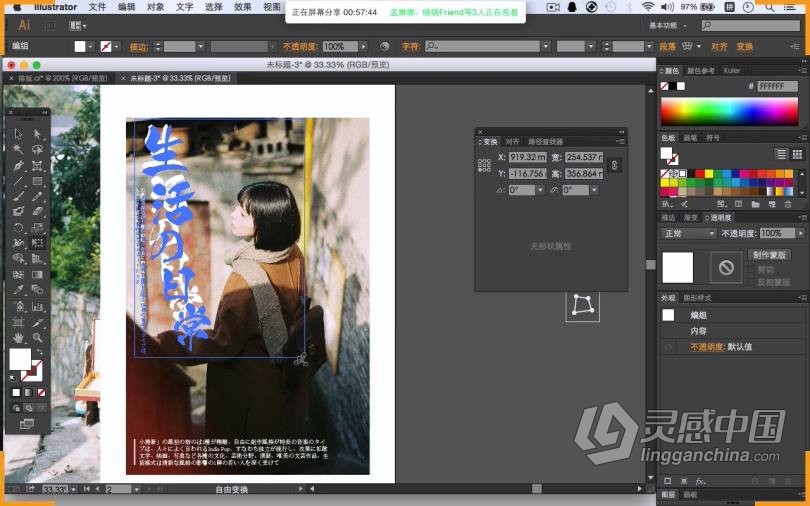810x506 pixels.
Task: Open the stroke weight dropdown in control bar
Action: click(200, 46)
